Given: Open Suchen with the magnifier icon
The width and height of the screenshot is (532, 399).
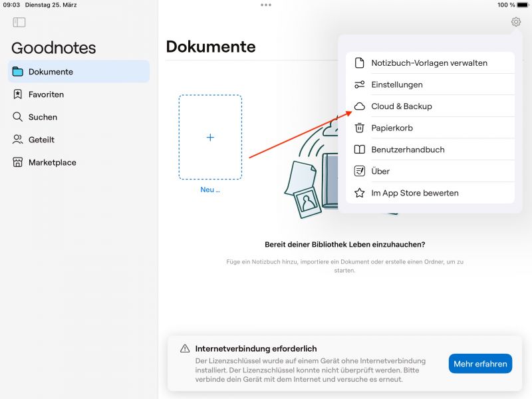Looking at the screenshot, I should click(18, 117).
